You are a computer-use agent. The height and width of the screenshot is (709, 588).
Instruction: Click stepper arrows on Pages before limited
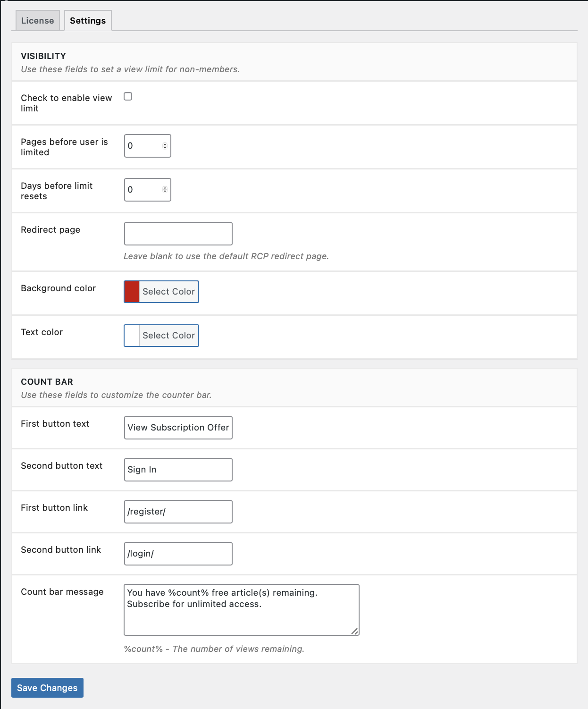[165, 146]
